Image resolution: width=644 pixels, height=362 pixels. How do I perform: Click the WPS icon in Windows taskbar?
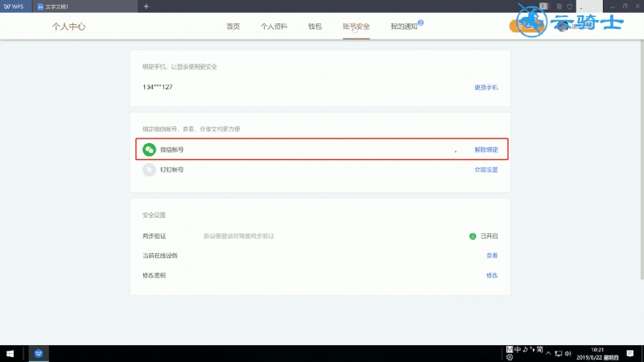(x=39, y=353)
